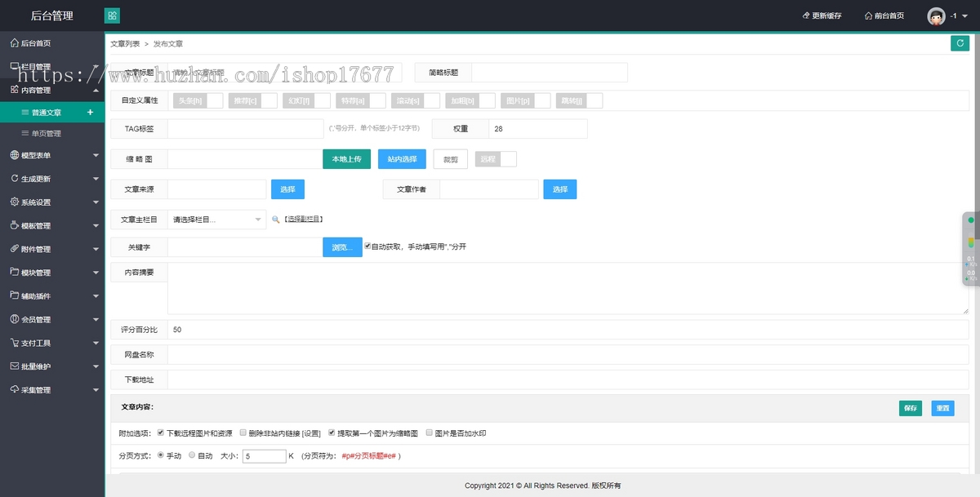Image resolution: width=980 pixels, height=497 pixels.
Task: Click the icon for 会员管理
Action: (x=15, y=319)
